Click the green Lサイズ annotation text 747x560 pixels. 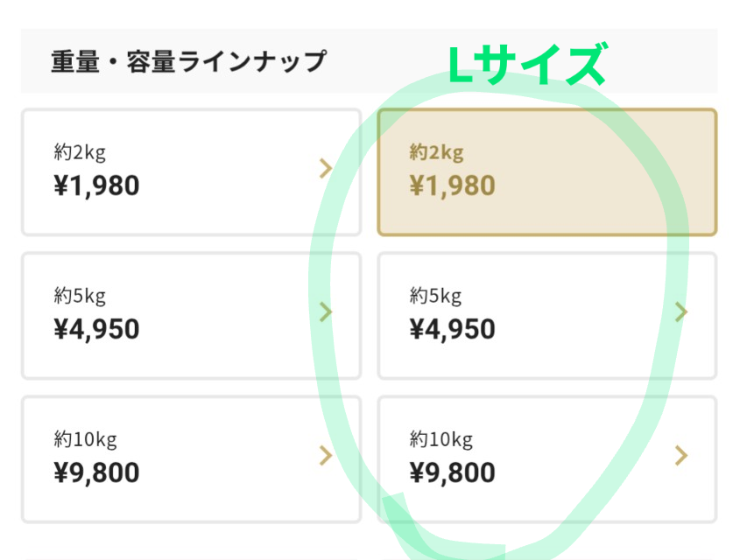tap(526, 66)
